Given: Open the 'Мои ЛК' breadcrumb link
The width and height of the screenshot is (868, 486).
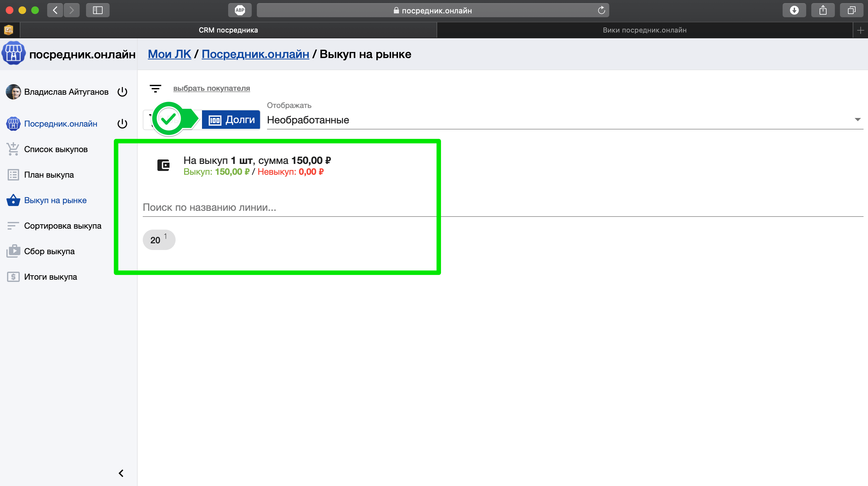Looking at the screenshot, I should pyautogui.click(x=169, y=54).
